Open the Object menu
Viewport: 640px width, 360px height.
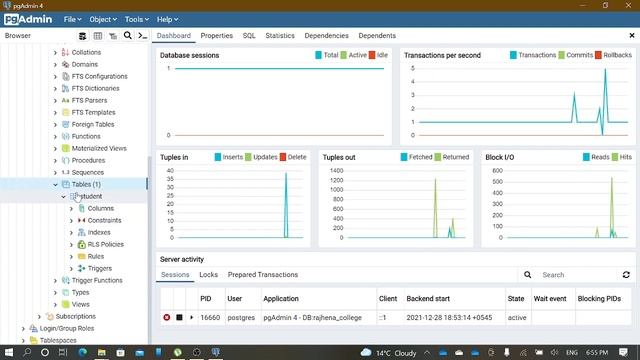(x=103, y=19)
